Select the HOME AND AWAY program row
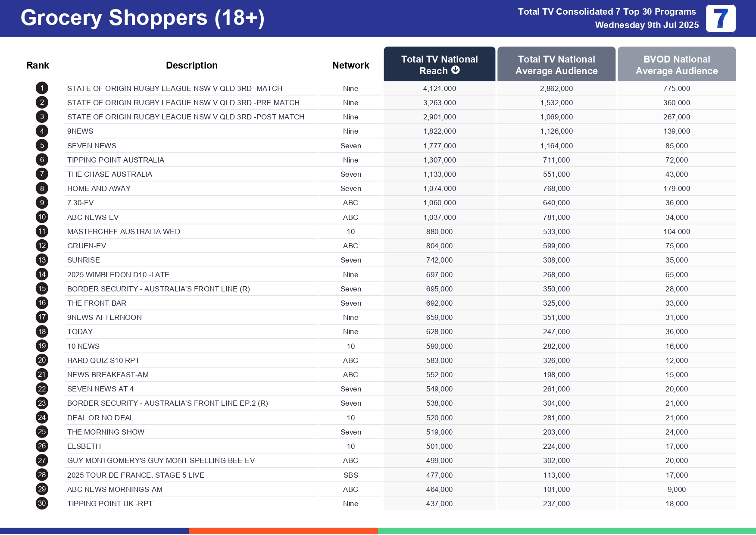The height and width of the screenshot is (535, 756). coord(99,188)
